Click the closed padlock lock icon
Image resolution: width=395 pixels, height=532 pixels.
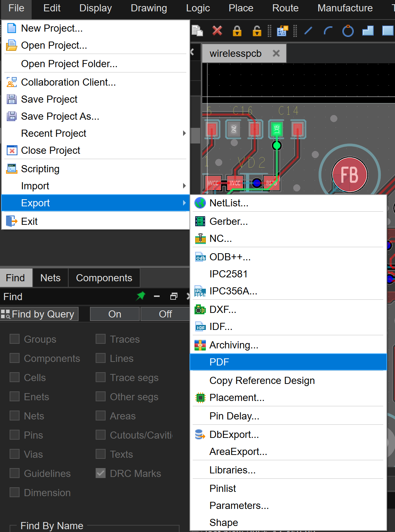[237, 31]
